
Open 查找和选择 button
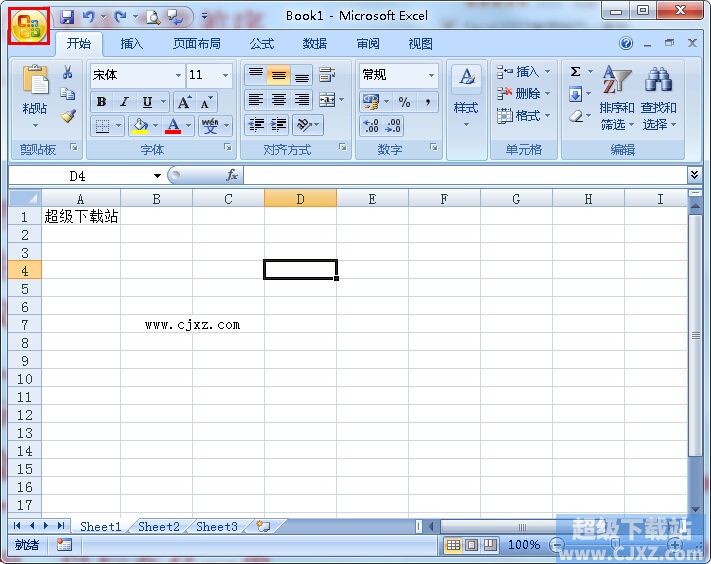[x=658, y=98]
